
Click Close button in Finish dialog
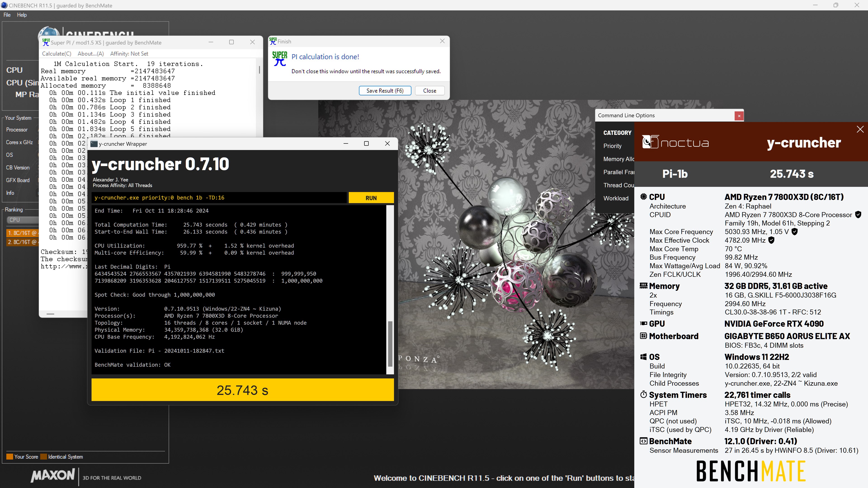[x=430, y=91]
